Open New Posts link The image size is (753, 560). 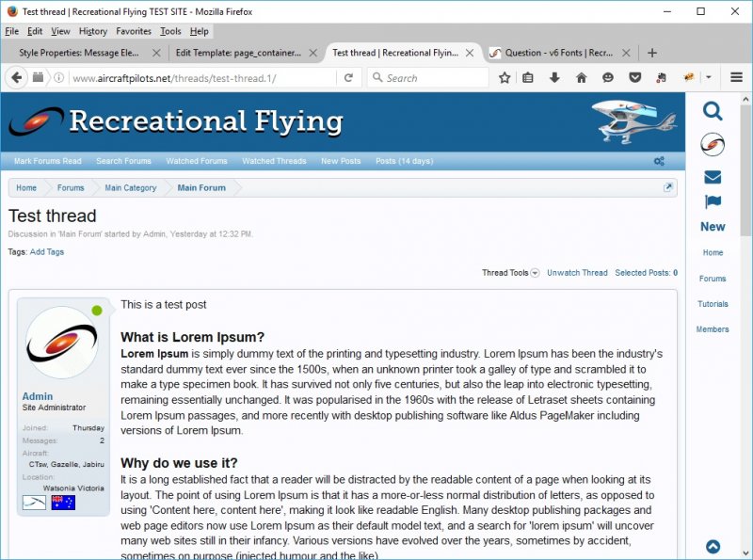[341, 161]
